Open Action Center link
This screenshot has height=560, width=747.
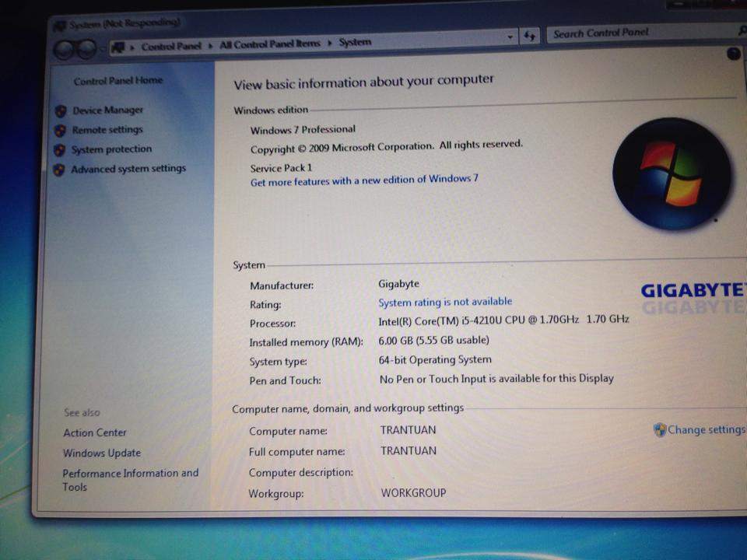coord(95,432)
